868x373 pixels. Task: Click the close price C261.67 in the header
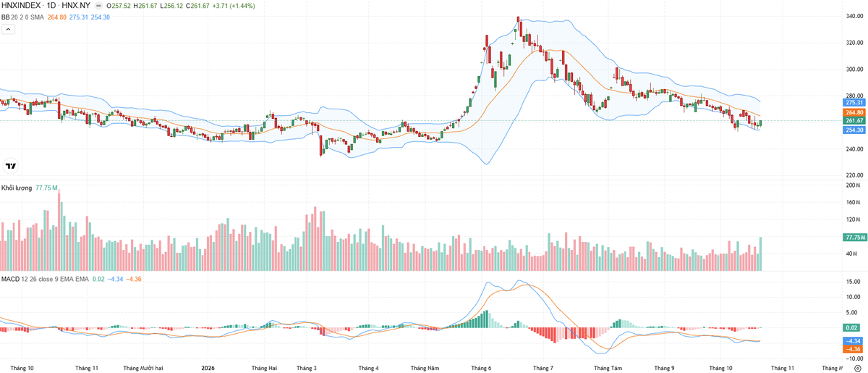[197, 5]
